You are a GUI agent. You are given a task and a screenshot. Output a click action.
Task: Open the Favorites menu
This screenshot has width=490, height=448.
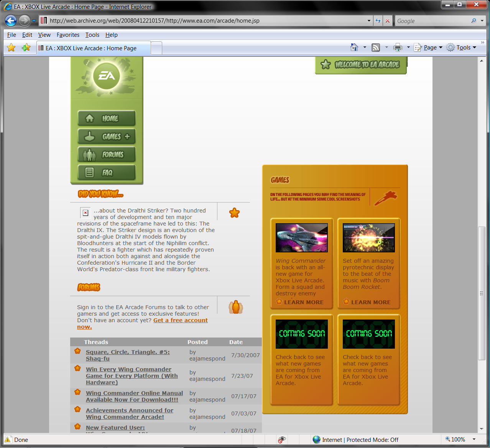tap(68, 35)
